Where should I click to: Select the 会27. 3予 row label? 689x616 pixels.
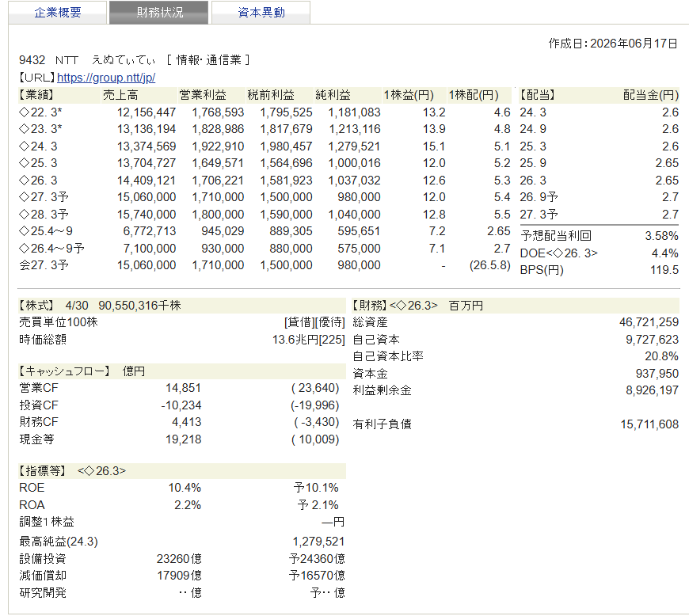(x=44, y=265)
